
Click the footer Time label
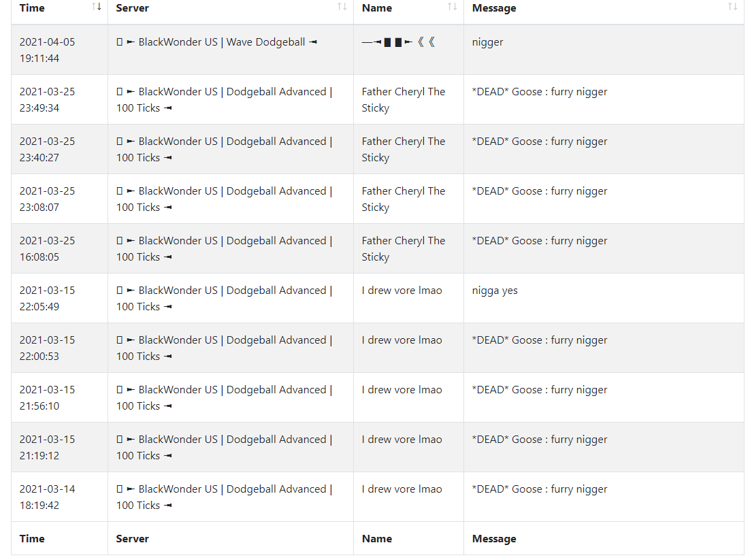tap(32, 538)
